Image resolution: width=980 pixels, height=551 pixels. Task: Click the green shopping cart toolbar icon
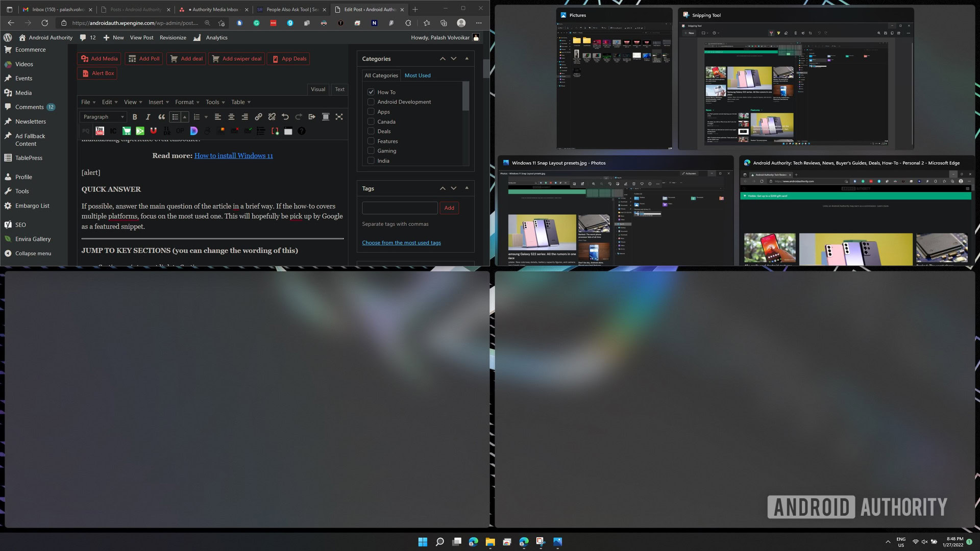[x=127, y=131]
